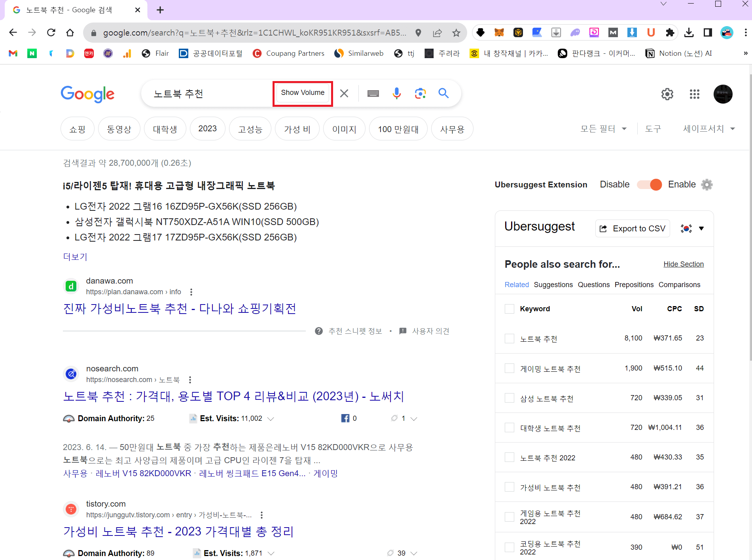
Task: Open 가성비 노트북 추천 2023 tistory result
Action: tap(178, 531)
